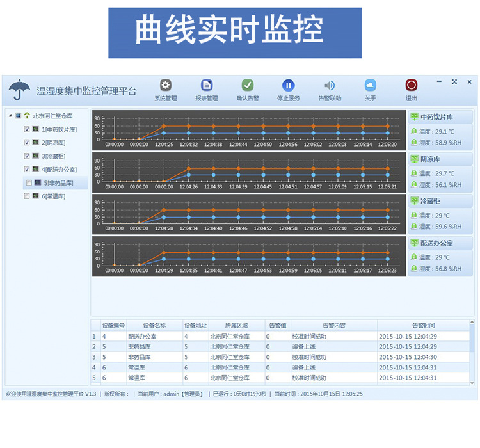Check the 5[非药品库] checkbox
The width and height of the screenshot is (480, 448).
[x=29, y=183]
